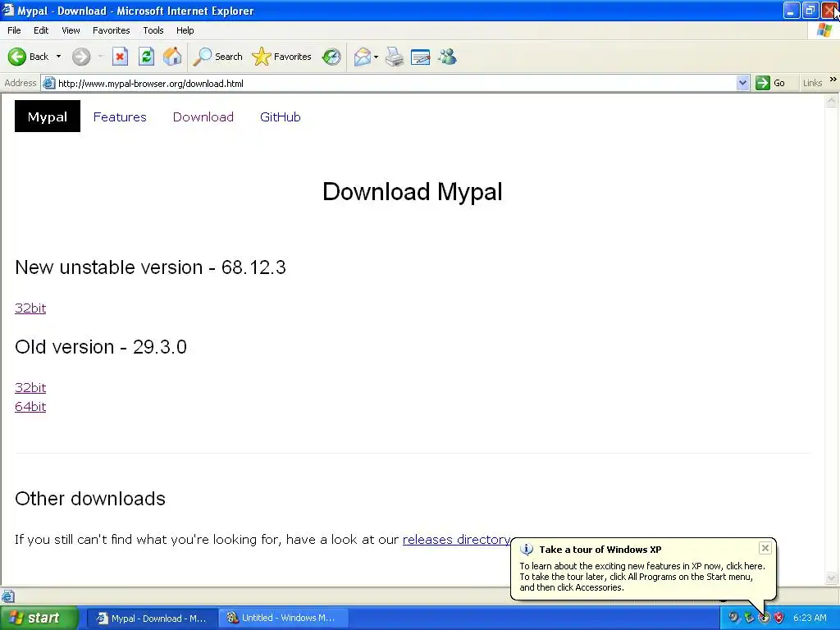Restore down the Internet Explorer window

coord(810,10)
